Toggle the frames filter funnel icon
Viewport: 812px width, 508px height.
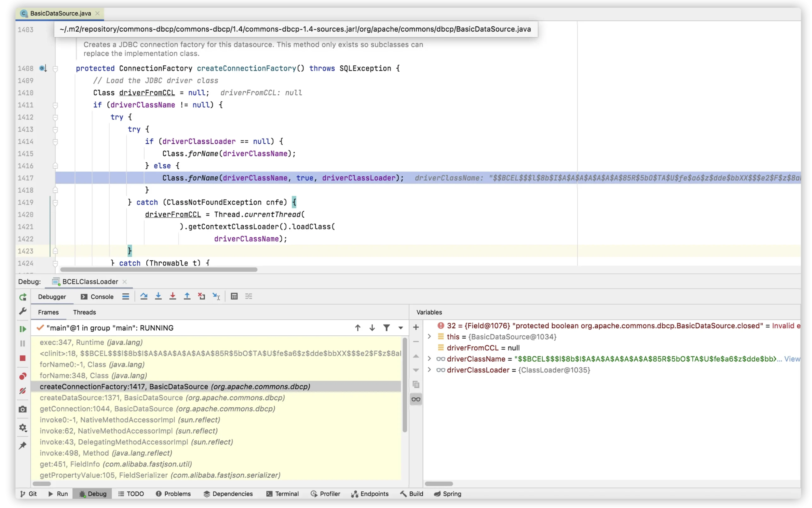pyautogui.click(x=386, y=328)
